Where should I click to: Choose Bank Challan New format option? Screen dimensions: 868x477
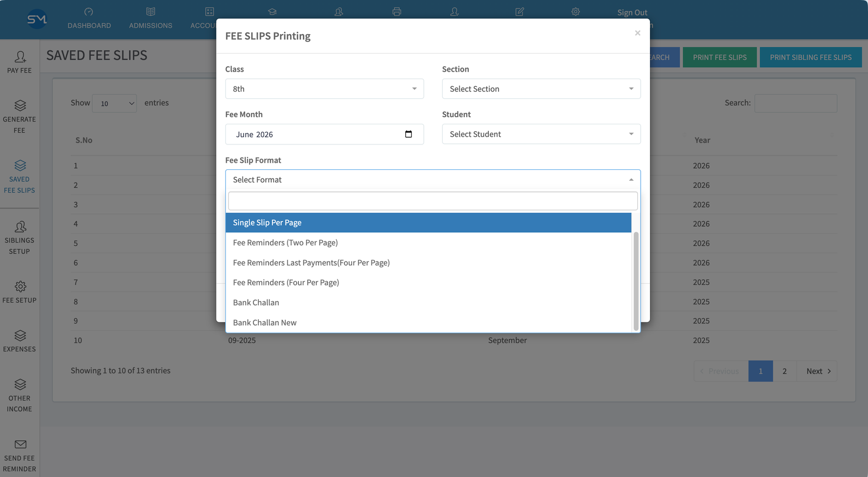[429, 323]
